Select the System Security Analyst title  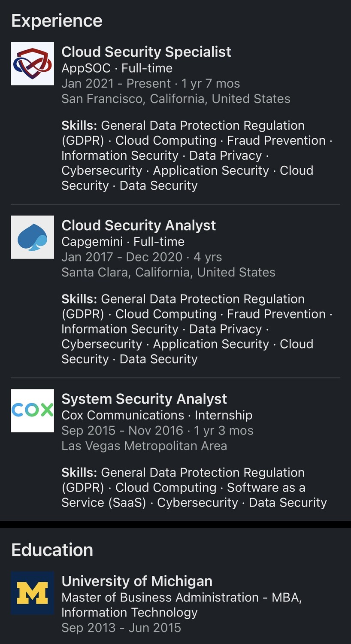point(144,399)
